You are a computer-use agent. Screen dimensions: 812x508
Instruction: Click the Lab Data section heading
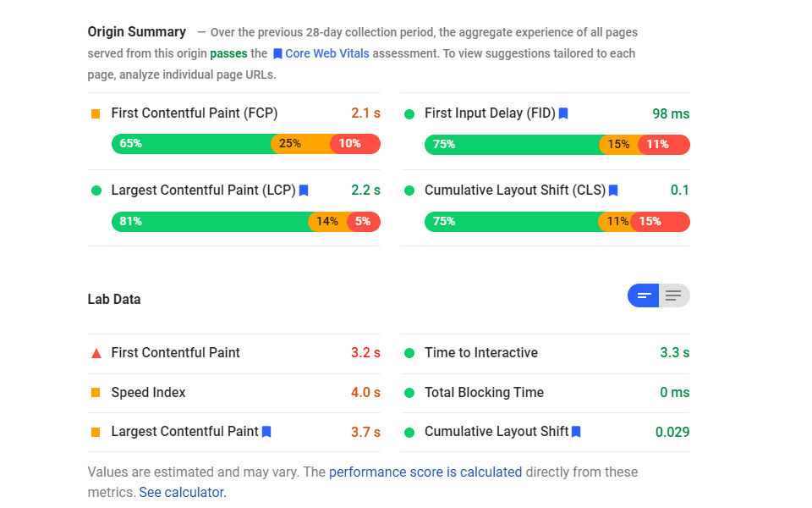click(114, 299)
